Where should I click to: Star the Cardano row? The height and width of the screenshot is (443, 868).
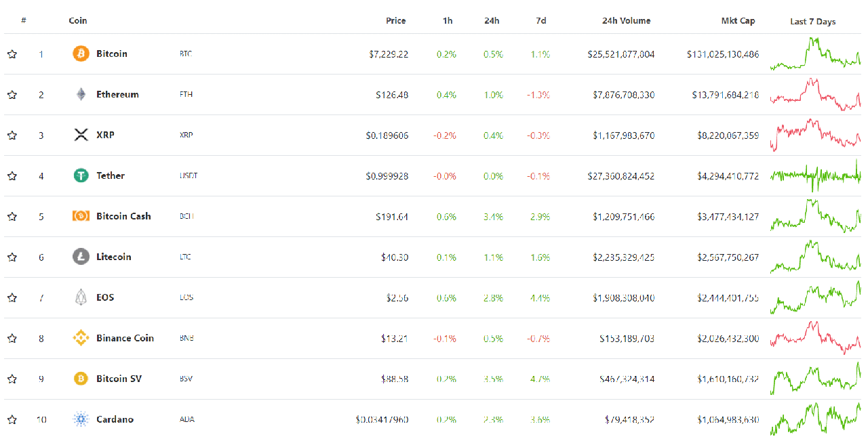point(12,420)
